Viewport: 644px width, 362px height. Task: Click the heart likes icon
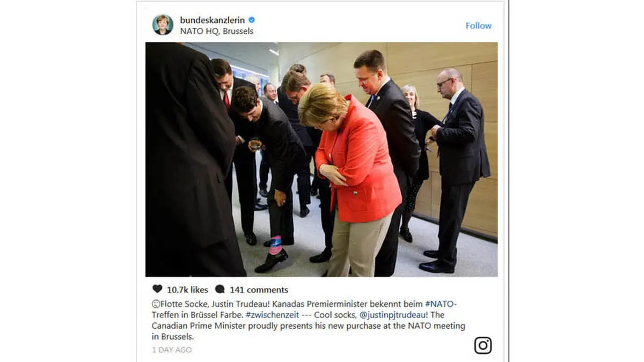tap(157, 289)
